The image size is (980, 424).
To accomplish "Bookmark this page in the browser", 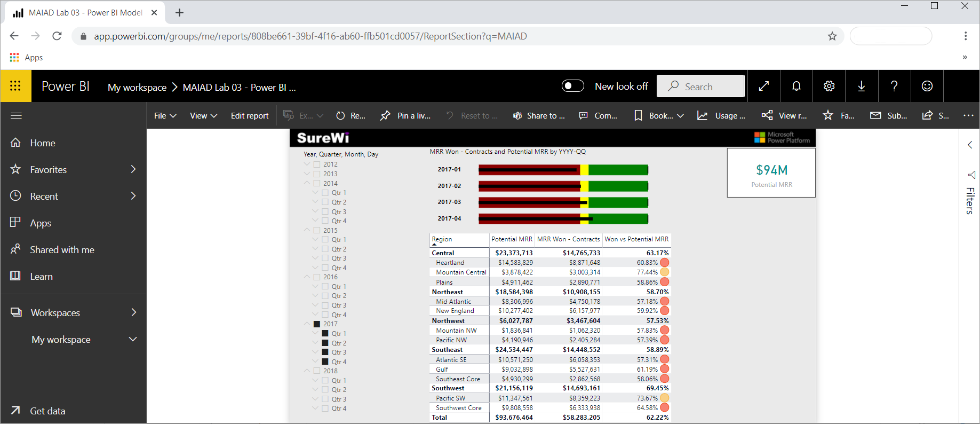I will coord(832,36).
